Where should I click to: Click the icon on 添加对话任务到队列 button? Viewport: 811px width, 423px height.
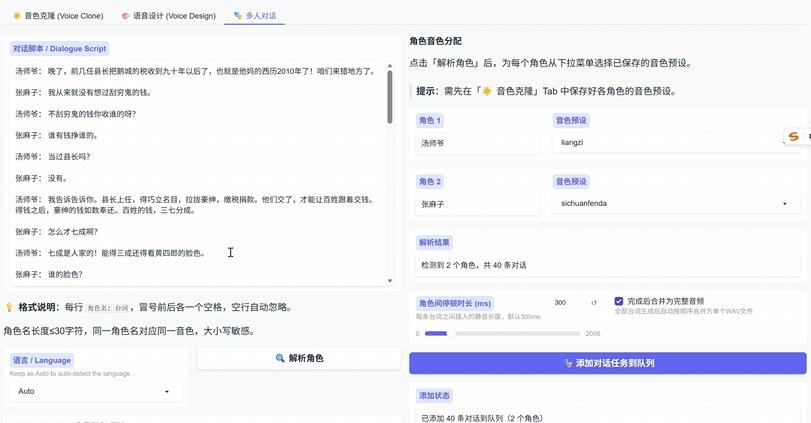(x=568, y=363)
